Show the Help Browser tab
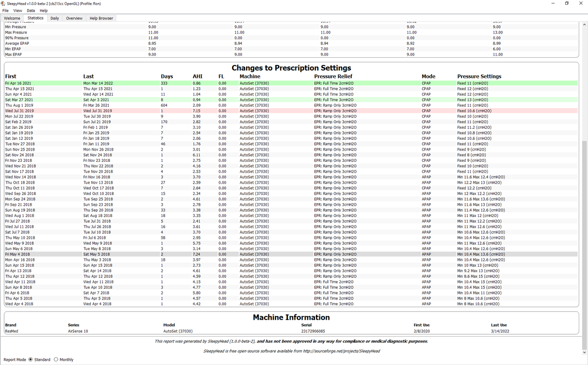 [x=101, y=18]
